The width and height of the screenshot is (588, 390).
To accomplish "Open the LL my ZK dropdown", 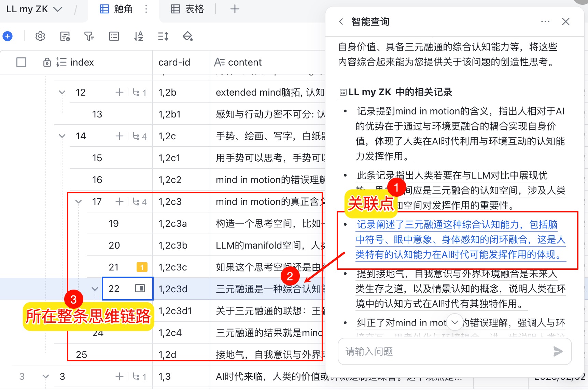I will click(34, 9).
